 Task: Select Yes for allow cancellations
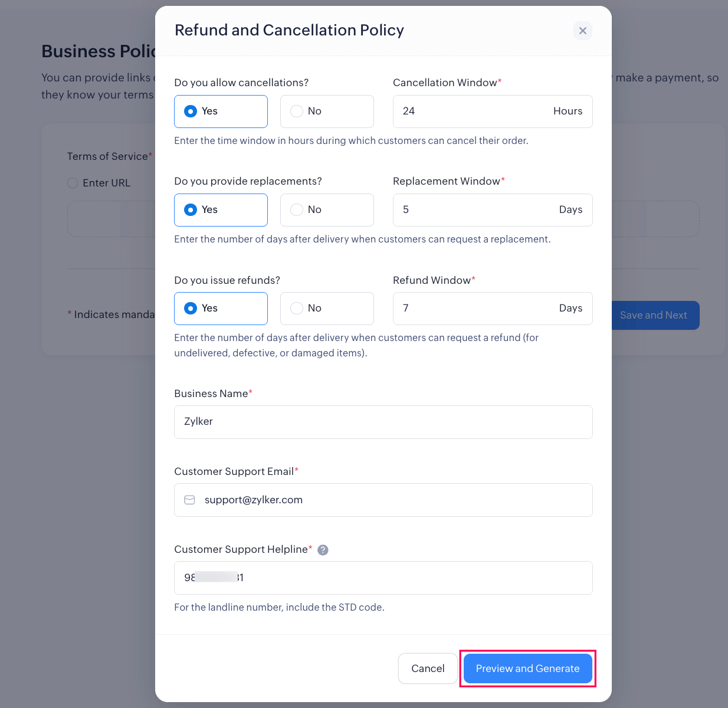coord(221,112)
